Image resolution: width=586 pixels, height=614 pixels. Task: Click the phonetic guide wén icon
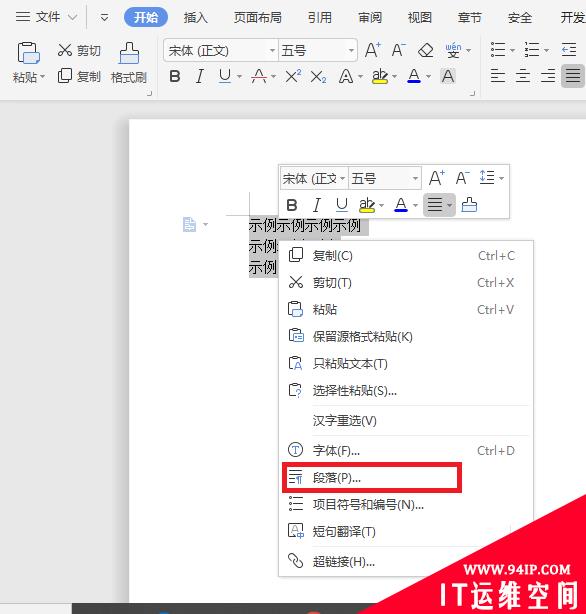pyautogui.click(x=453, y=51)
